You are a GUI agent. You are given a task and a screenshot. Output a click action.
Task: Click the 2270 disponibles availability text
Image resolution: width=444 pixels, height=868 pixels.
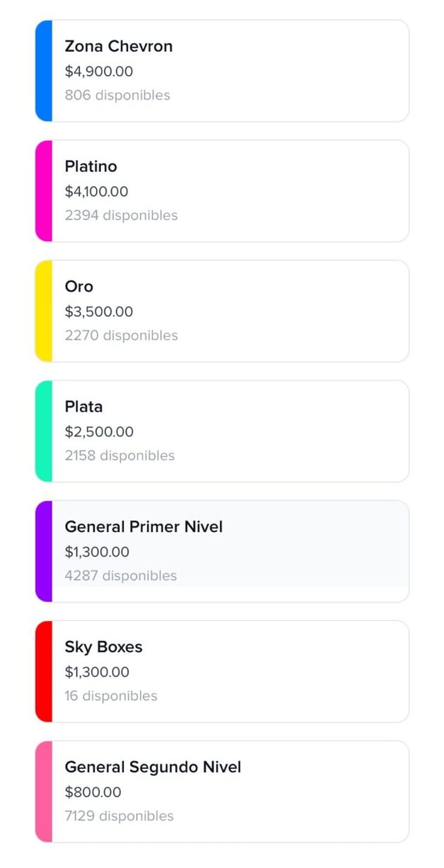tap(121, 335)
